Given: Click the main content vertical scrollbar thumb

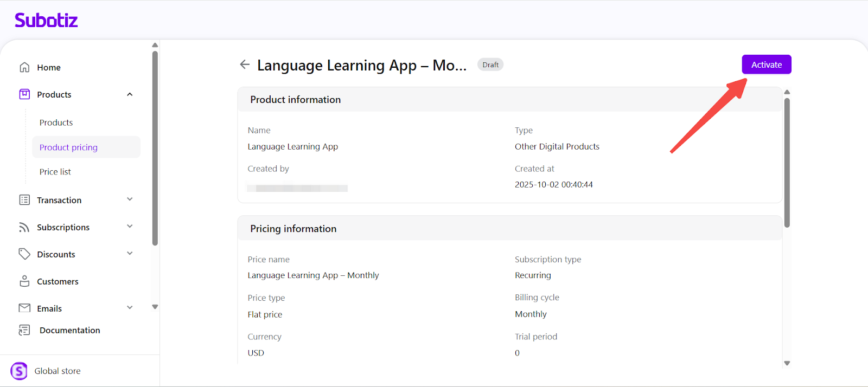Looking at the screenshot, I should [x=787, y=163].
